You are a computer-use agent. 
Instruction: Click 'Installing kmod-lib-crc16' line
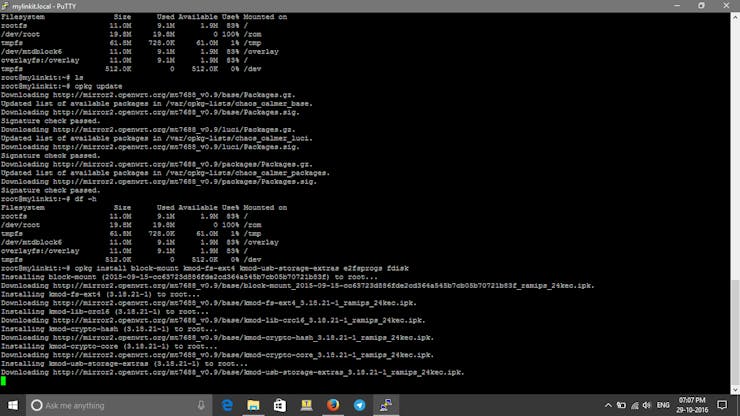105,312
